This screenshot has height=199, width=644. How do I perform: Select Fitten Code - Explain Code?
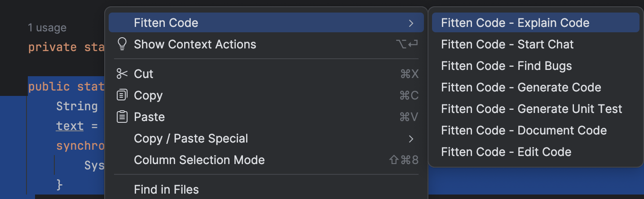tap(535, 23)
